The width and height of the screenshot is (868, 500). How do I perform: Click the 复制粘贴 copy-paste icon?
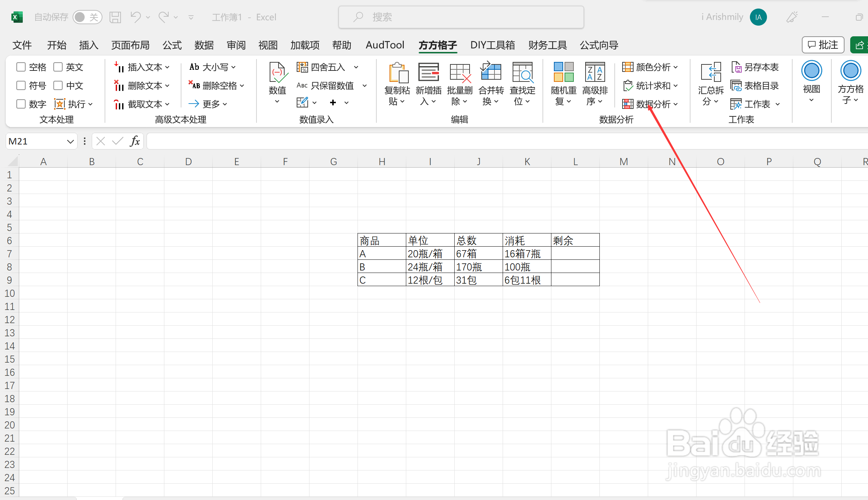tap(397, 73)
